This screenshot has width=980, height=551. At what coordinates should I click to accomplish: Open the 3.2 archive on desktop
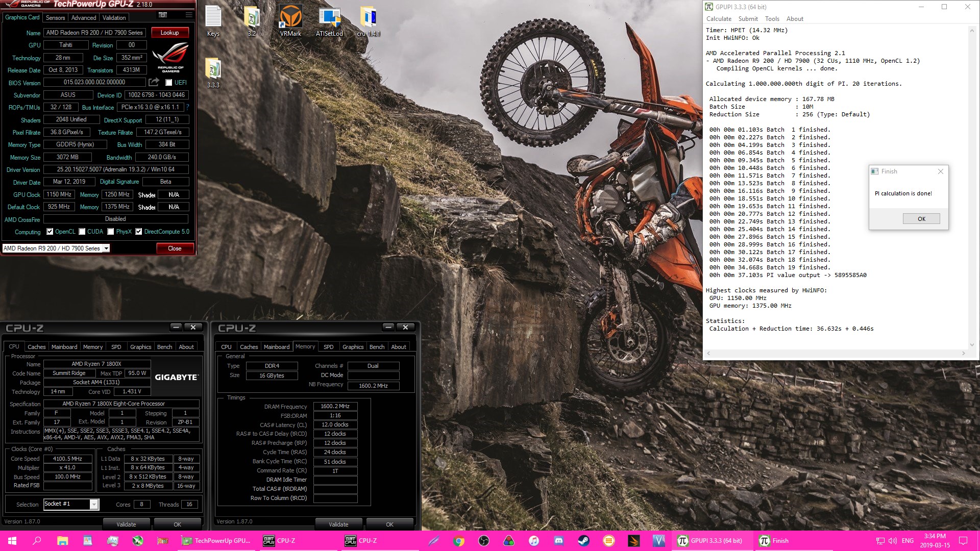coord(252,21)
